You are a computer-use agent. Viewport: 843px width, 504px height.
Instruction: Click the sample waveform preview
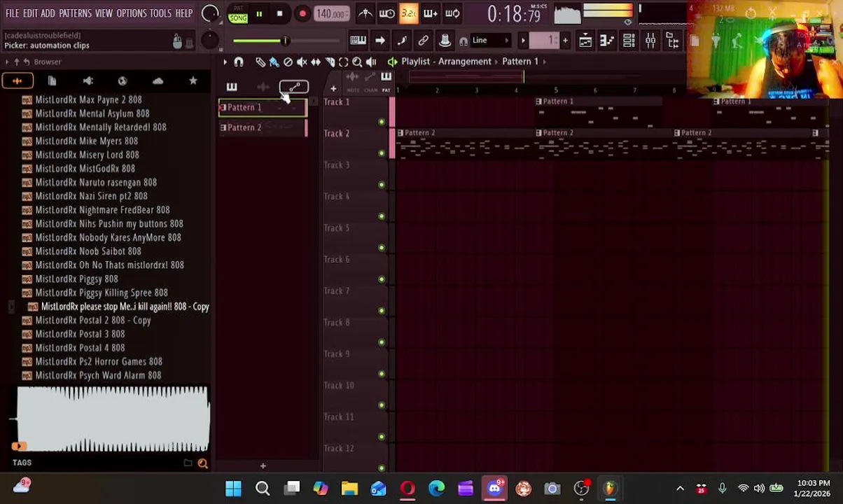[113, 419]
